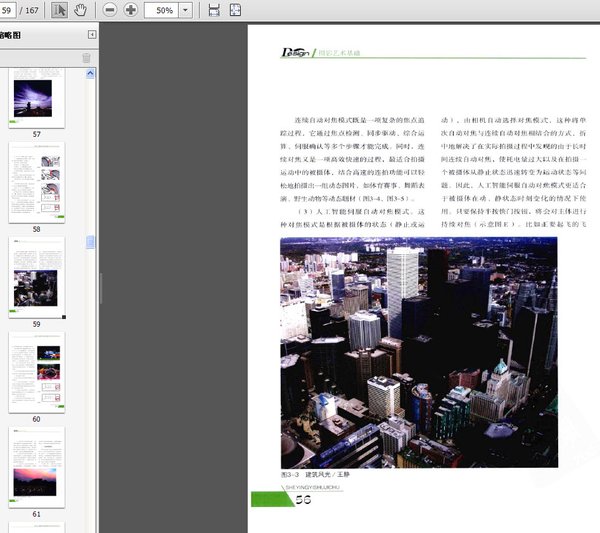Screen dimensions: 600x533
Task: Click the zoom out minus button
Action: pyautogui.click(x=108, y=10)
